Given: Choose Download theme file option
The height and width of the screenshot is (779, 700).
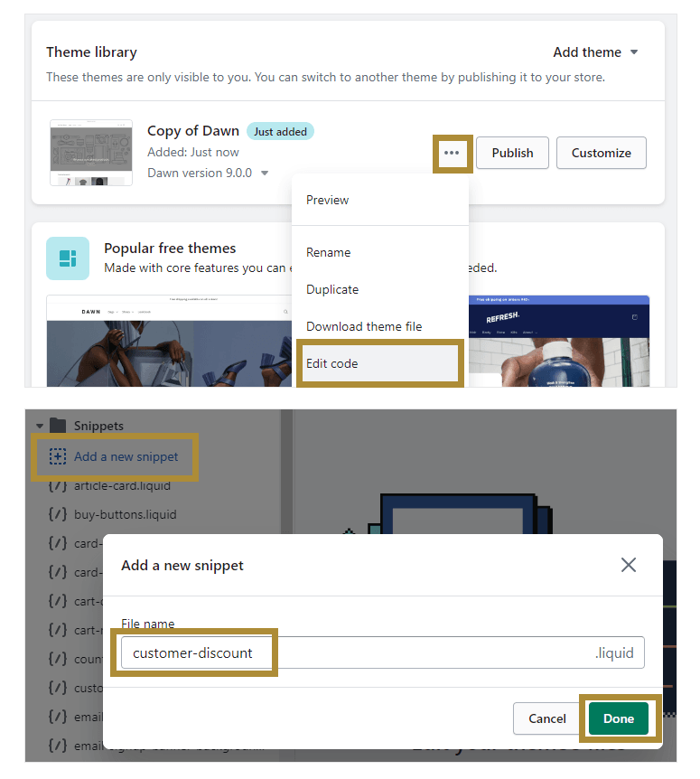Looking at the screenshot, I should pyautogui.click(x=364, y=326).
